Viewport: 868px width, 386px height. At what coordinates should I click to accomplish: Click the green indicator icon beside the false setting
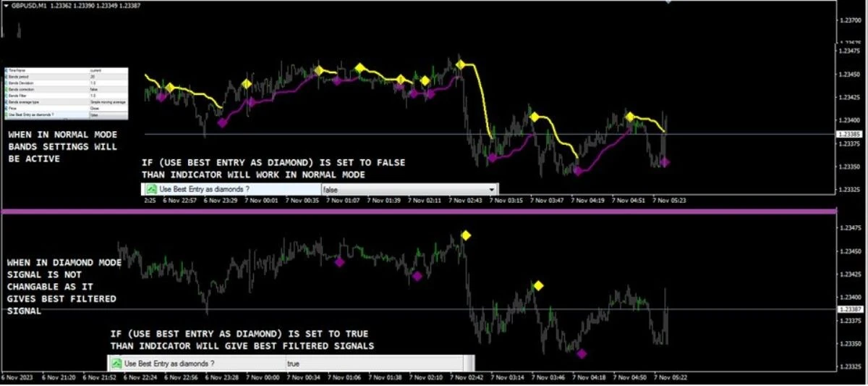152,189
